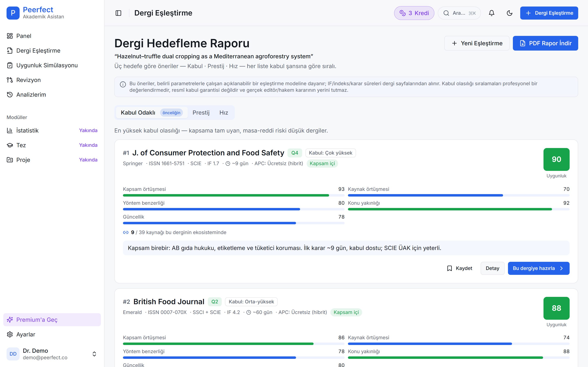
Task: Click Bu dergiye hazırla button
Action: [x=538, y=268]
